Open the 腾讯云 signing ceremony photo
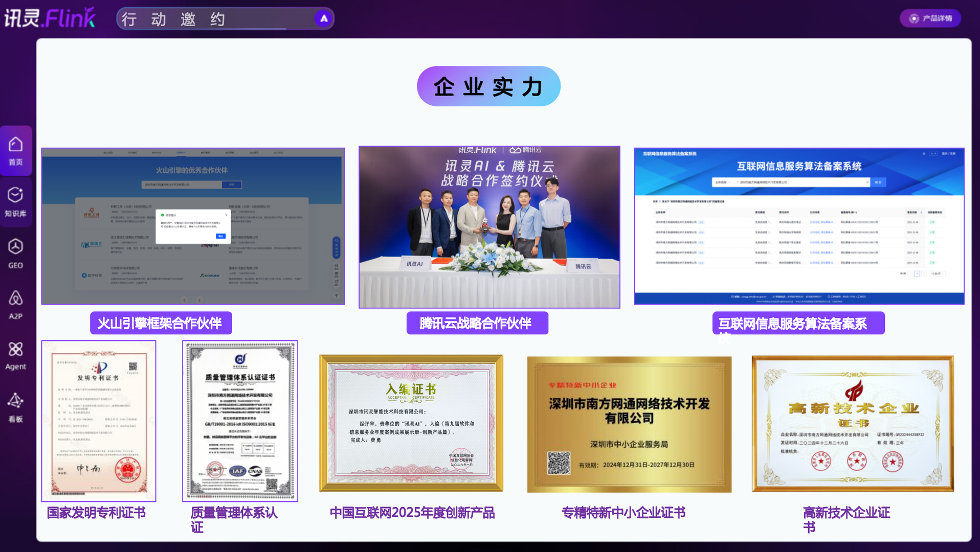This screenshot has width=980, height=552. (489, 227)
